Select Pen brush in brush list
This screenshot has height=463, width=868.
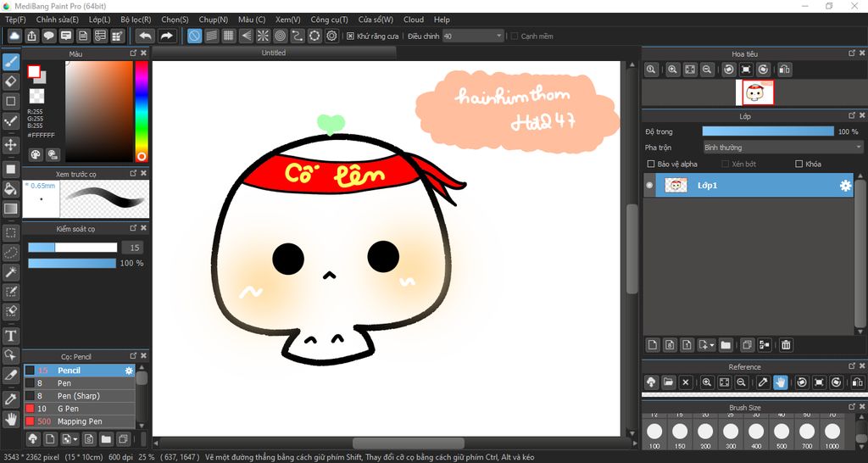79,383
